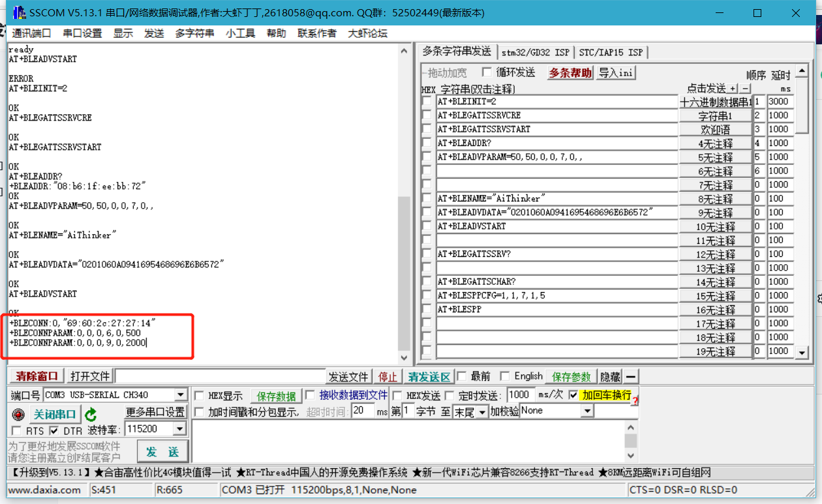Viewport: 822px width, 504px height.
Task: Enable 循环发送 checkbox
Action: pos(487,72)
